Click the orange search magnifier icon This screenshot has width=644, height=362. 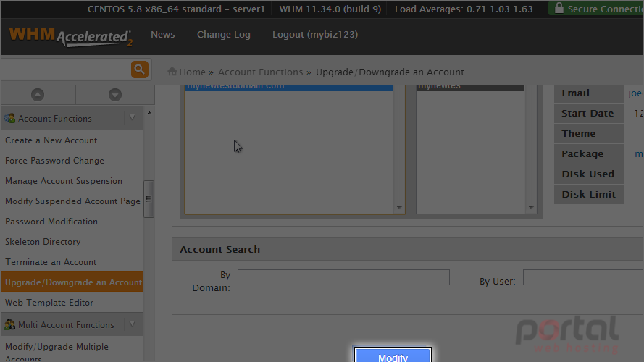click(139, 70)
